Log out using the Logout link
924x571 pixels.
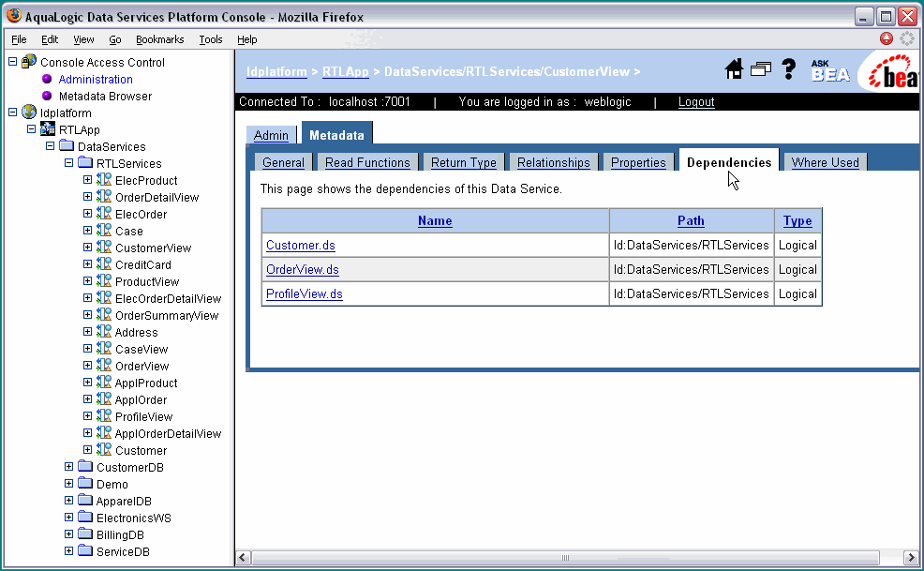[696, 101]
